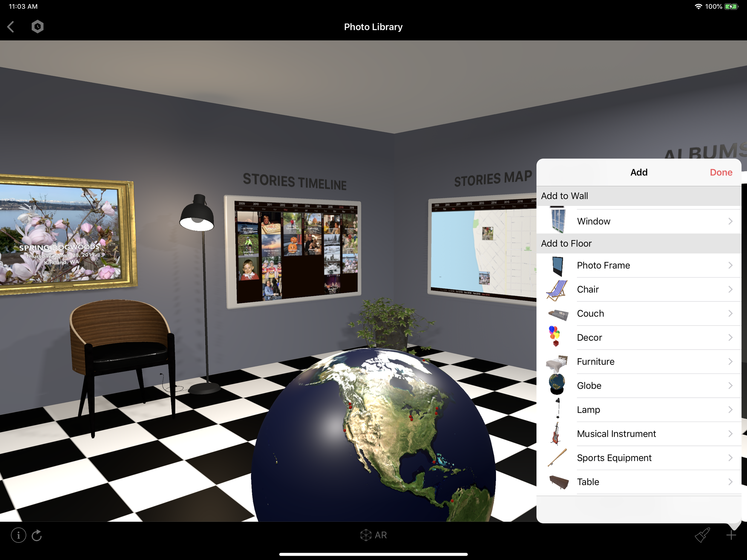Open the info button

coord(18,535)
